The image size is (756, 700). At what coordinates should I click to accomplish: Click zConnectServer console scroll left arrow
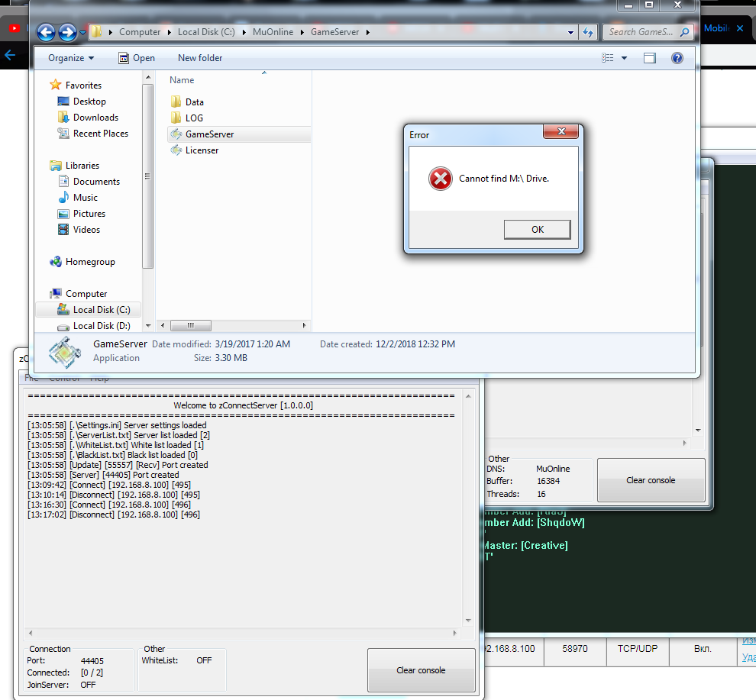tap(31, 633)
